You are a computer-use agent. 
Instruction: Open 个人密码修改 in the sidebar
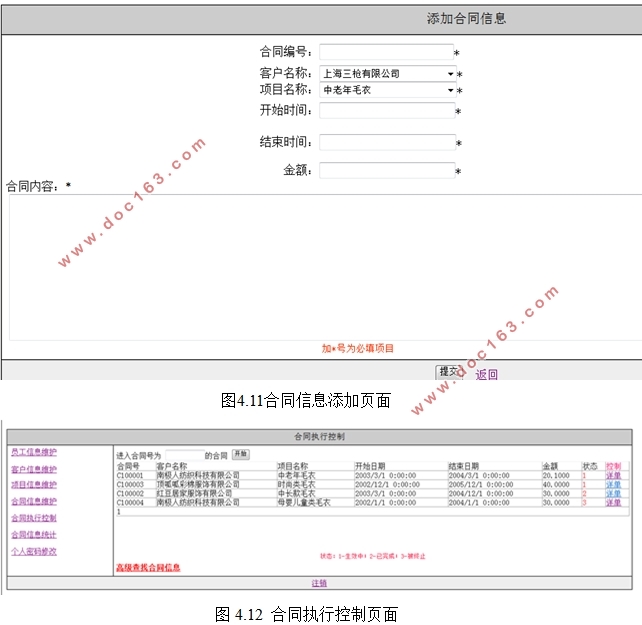click(34, 551)
